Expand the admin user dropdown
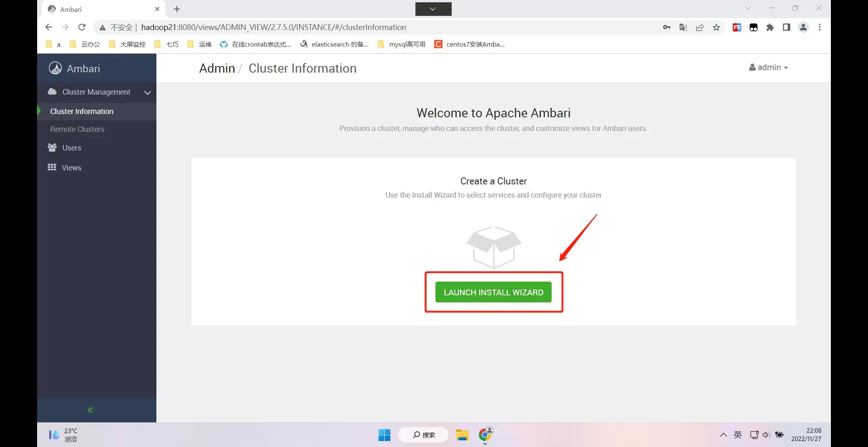Viewport: 868px width, 447px height. point(768,68)
